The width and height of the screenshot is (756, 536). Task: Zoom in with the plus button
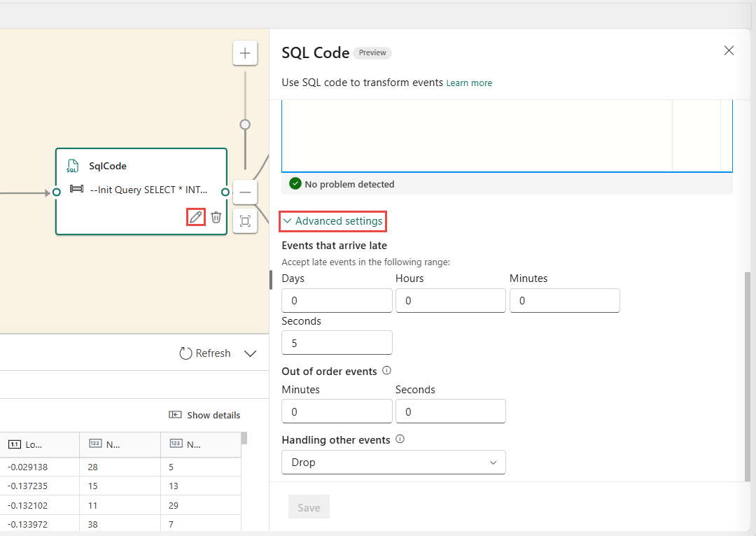[x=245, y=53]
